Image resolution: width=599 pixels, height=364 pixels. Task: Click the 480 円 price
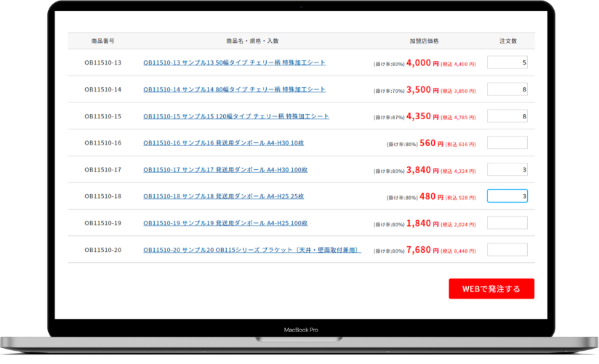point(431,197)
